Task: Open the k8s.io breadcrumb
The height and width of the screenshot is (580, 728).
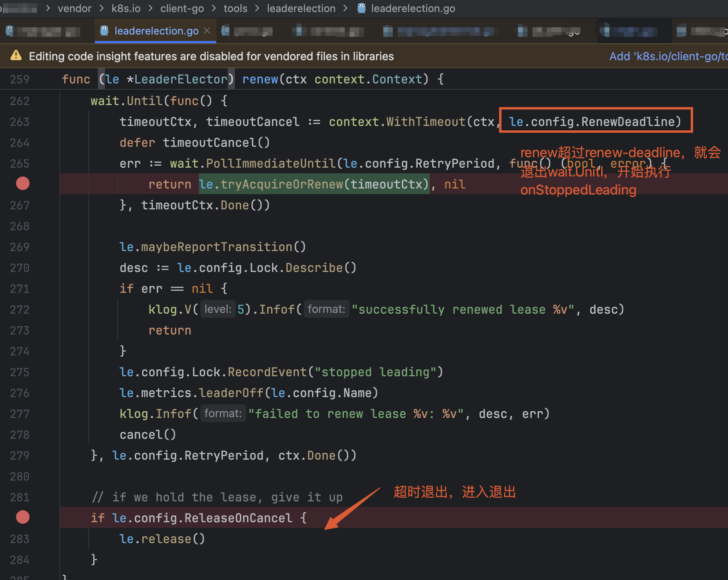Action: pos(126,8)
